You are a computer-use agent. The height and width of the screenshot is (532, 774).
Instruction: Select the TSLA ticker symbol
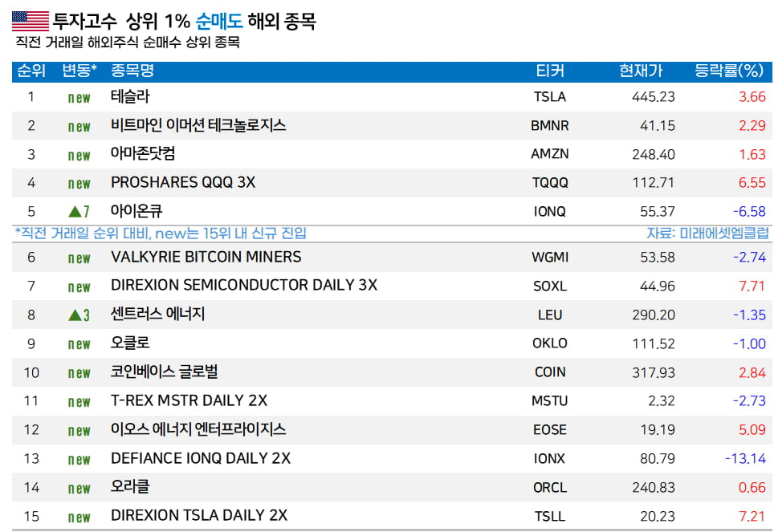pyautogui.click(x=550, y=97)
